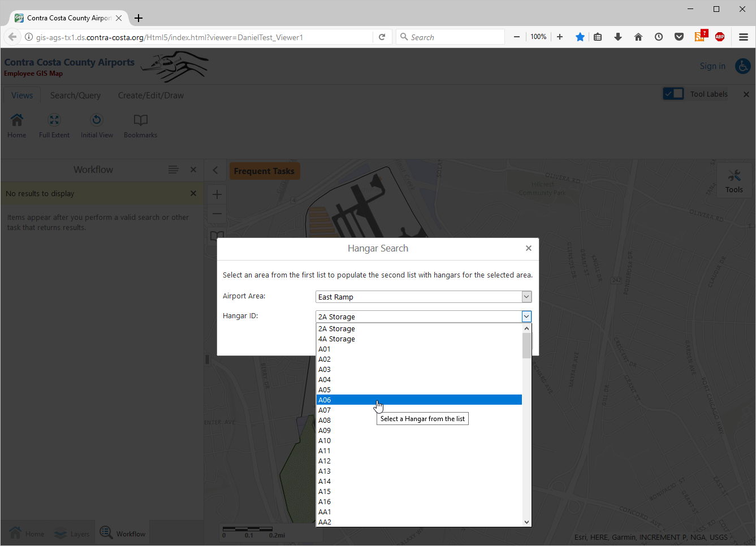Select hangar A06 from the list
The width and height of the screenshot is (756, 546).
[418, 400]
